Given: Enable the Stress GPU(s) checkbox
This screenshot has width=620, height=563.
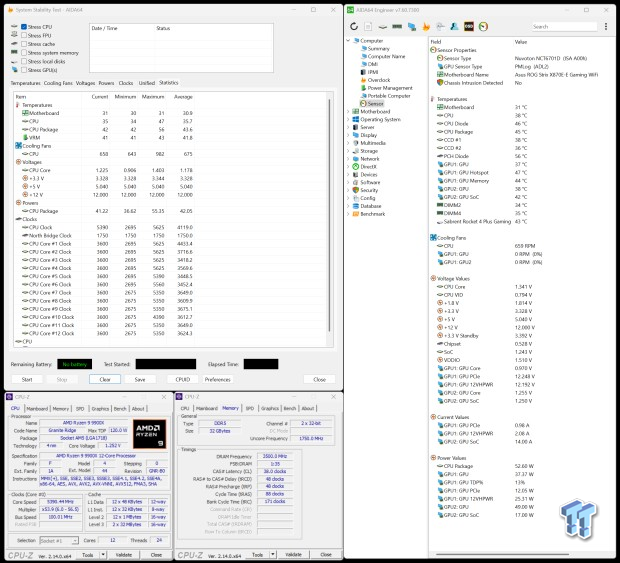Looking at the screenshot, I should tap(24, 70).
